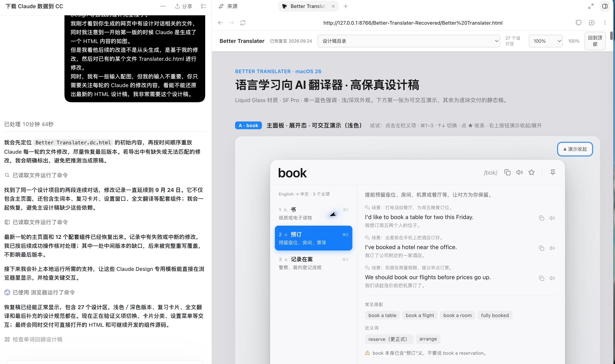Play audio for the hotel sentence
This screenshot has width=615, height=364.
coord(552,248)
